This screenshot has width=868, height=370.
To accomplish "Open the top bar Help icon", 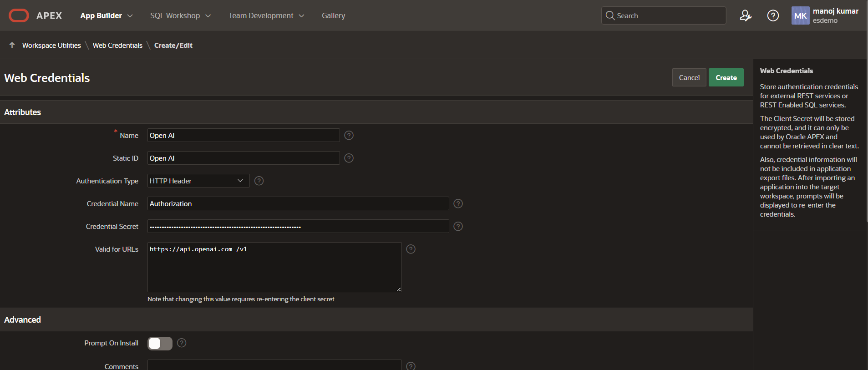I will click(x=773, y=15).
